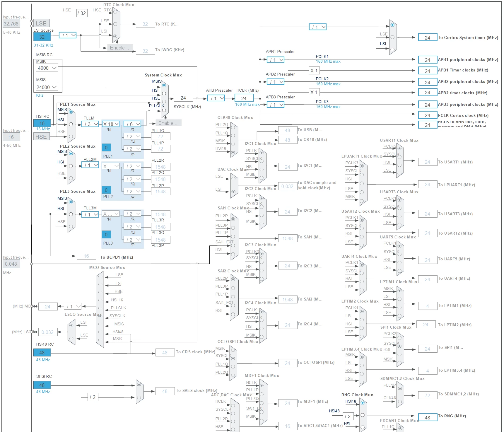Edit the 32.768 LSE input frequency field
Screen dimensions: 504x432
coord(11,24)
